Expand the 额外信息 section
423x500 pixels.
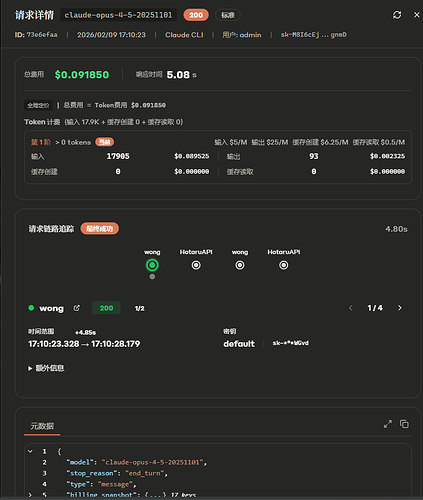click(x=46, y=368)
